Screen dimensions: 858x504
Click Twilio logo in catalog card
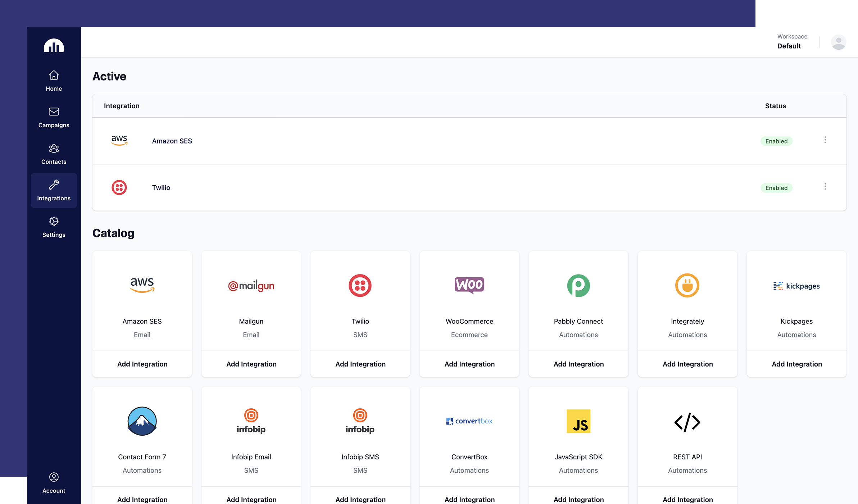click(x=360, y=286)
